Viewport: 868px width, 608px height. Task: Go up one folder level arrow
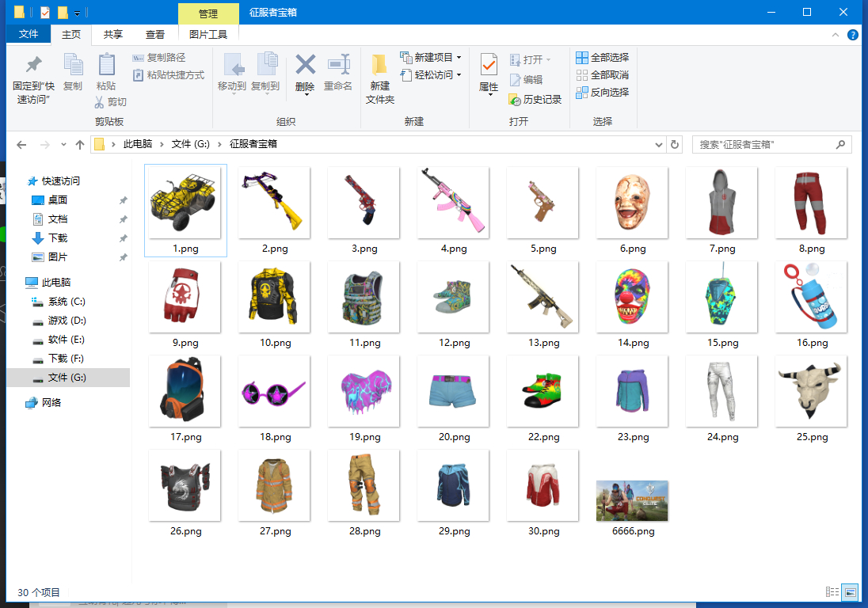coord(80,145)
